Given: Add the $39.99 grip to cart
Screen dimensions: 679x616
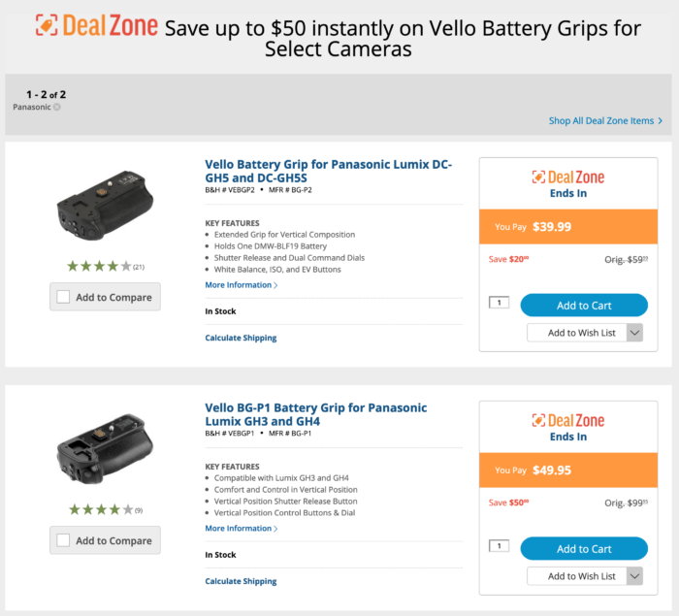Looking at the screenshot, I should (584, 306).
